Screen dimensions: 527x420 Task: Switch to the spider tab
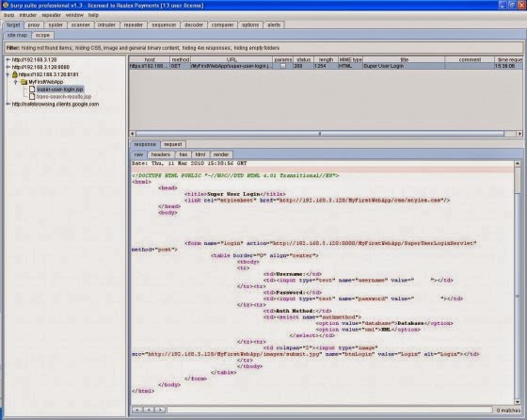tap(56, 24)
